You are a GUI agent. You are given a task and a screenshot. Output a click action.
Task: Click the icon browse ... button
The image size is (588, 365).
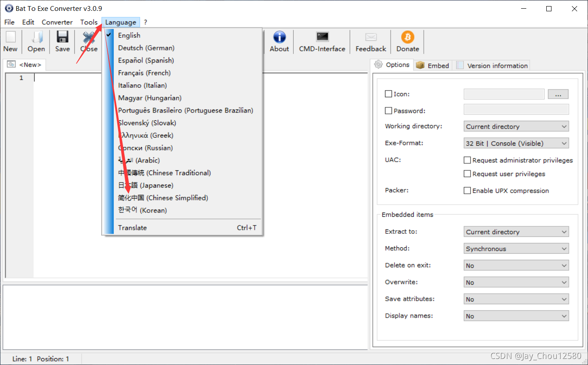[x=558, y=94]
